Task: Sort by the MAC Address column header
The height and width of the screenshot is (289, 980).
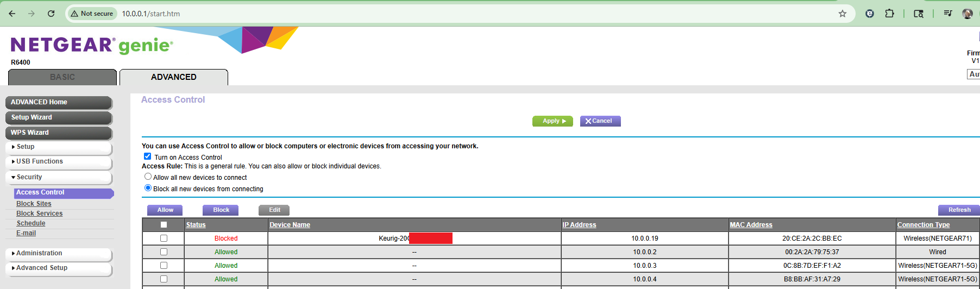Action: tap(751, 225)
